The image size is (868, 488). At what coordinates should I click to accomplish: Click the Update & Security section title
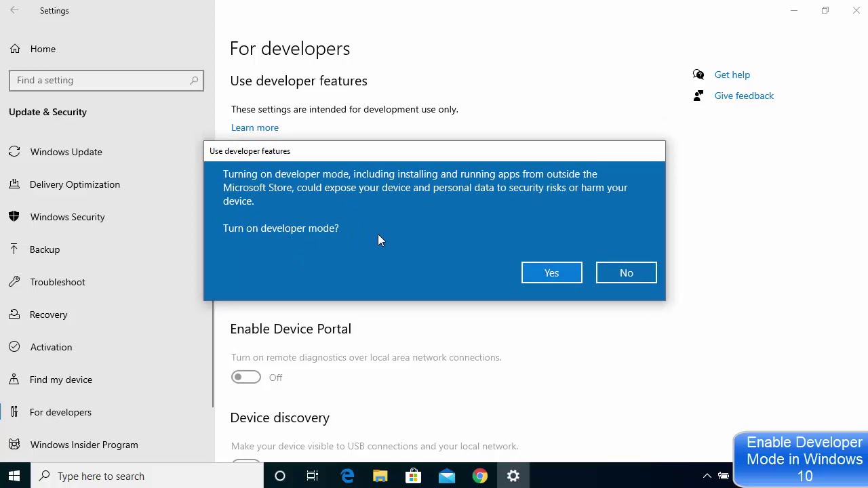point(47,112)
